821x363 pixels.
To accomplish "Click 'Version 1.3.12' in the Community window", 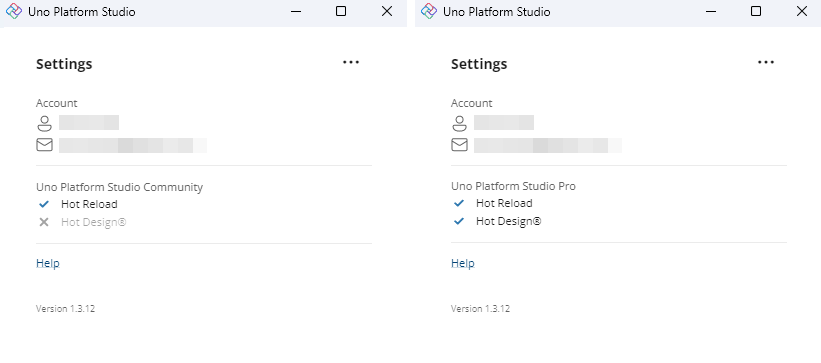I will click(65, 309).
